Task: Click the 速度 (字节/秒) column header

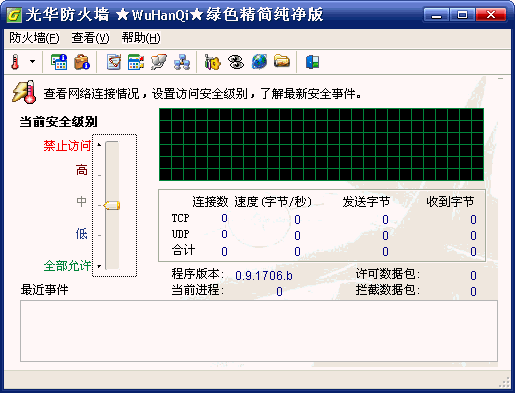Action: [273, 202]
